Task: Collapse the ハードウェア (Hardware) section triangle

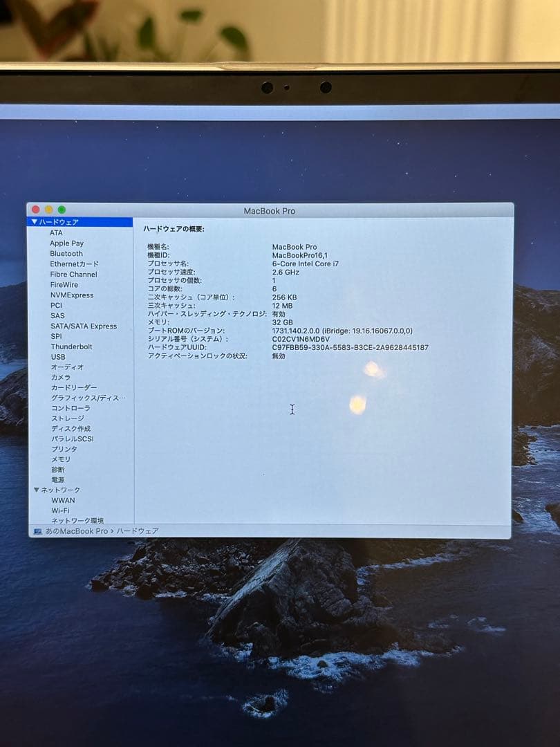Action: point(35,222)
